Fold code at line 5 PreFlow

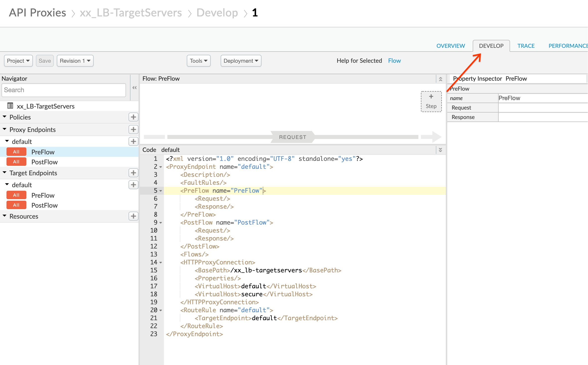pyautogui.click(x=161, y=191)
